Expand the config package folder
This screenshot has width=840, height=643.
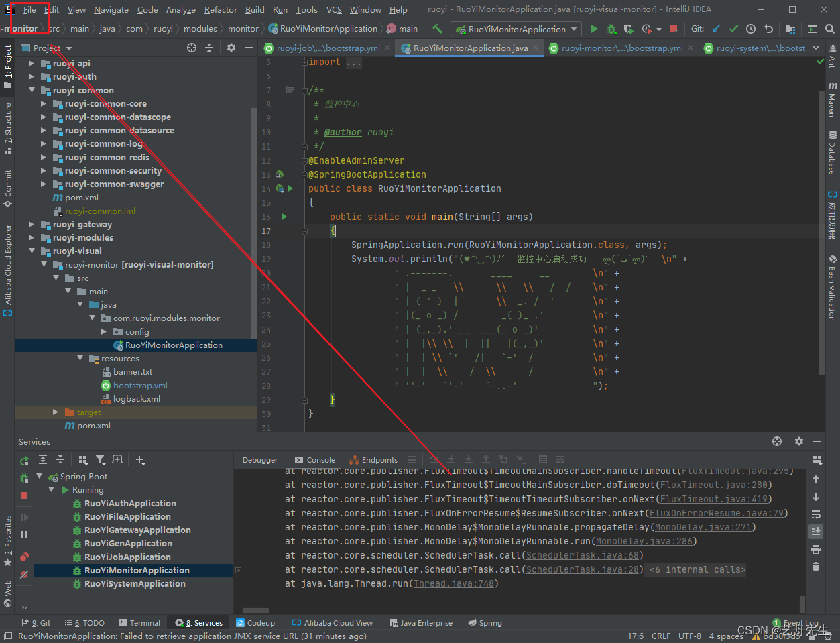(x=104, y=331)
